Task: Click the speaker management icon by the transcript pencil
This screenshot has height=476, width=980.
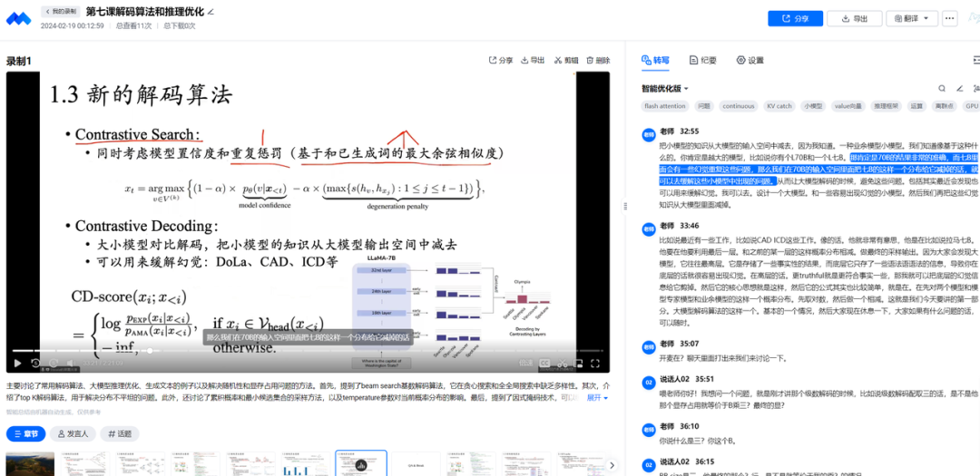Action: pos(975,89)
